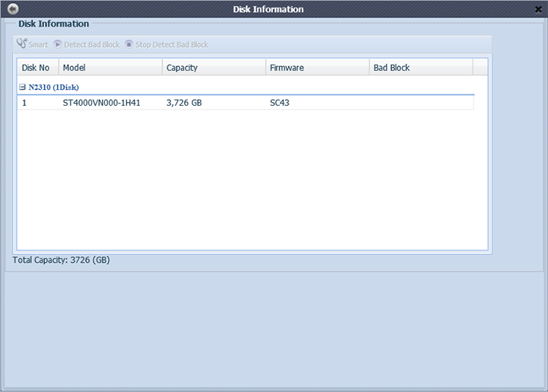Click the Bad Block column header

click(x=421, y=68)
